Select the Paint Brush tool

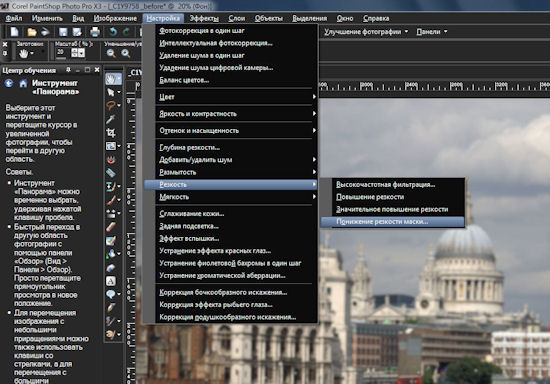click(111, 200)
